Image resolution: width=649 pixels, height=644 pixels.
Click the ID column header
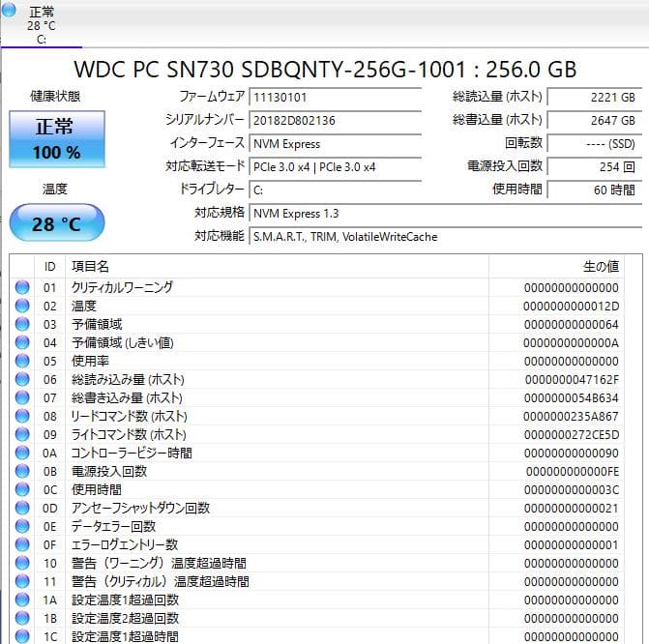(49, 267)
